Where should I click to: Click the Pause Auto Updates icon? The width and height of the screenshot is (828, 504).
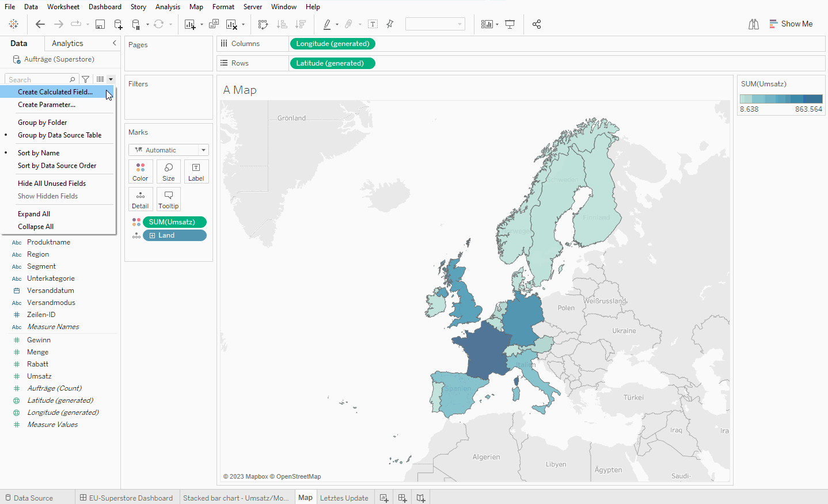[136, 24]
